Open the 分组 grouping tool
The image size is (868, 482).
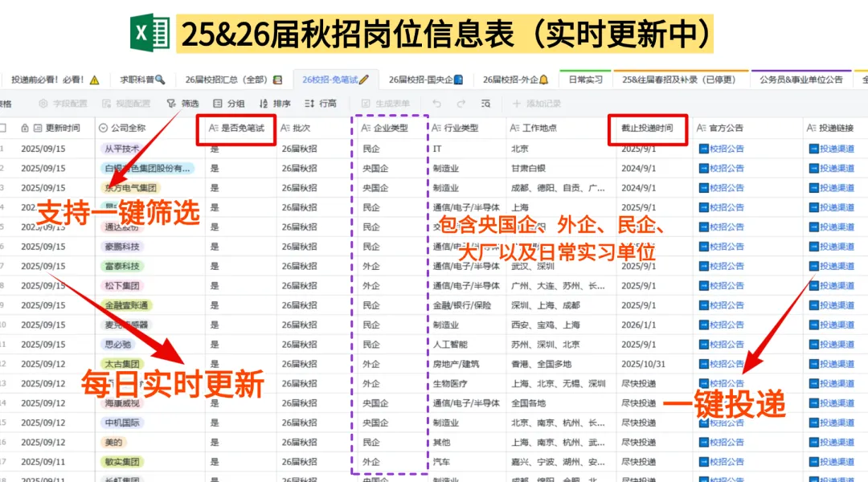click(229, 104)
